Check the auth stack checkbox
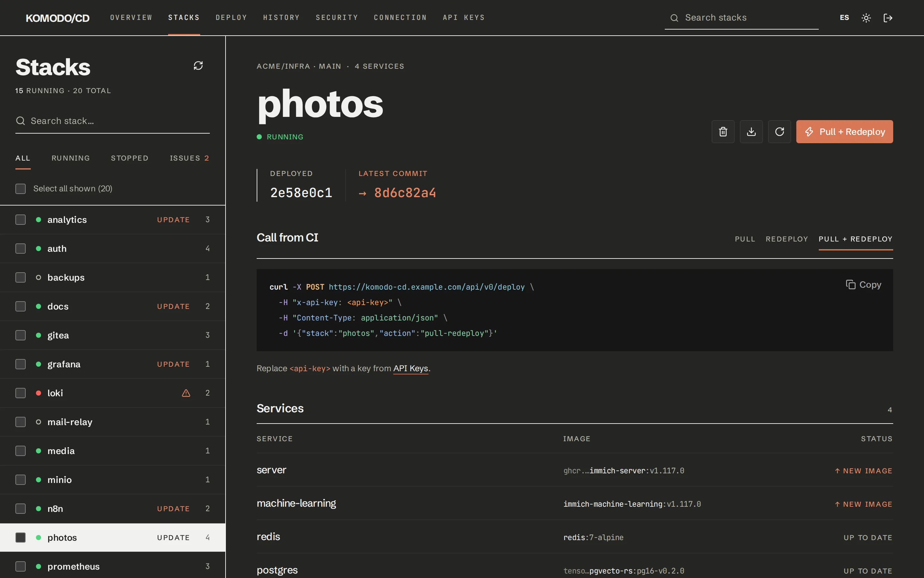This screenshot has height=578, width=924. click(21, 249)
